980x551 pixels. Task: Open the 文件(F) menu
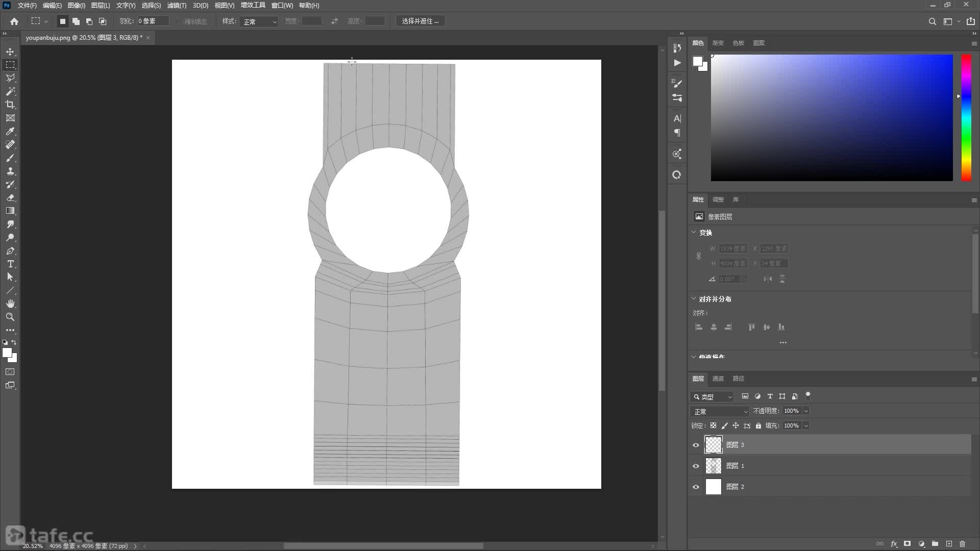click(x=27, y=6)
